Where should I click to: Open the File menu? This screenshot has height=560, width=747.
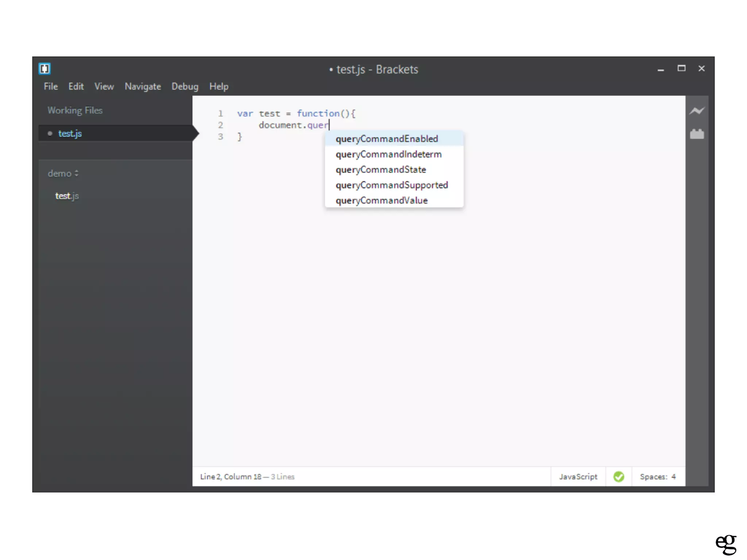[x=51, y=86]
